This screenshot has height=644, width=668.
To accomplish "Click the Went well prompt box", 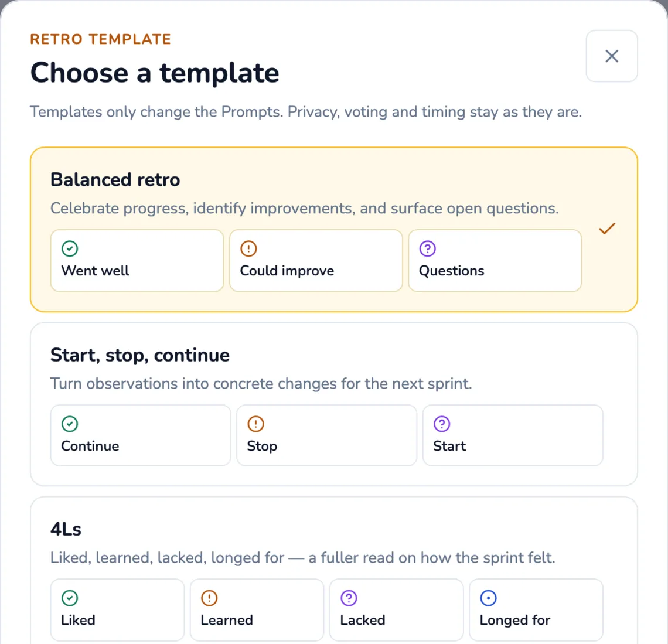I will point(137,261).
